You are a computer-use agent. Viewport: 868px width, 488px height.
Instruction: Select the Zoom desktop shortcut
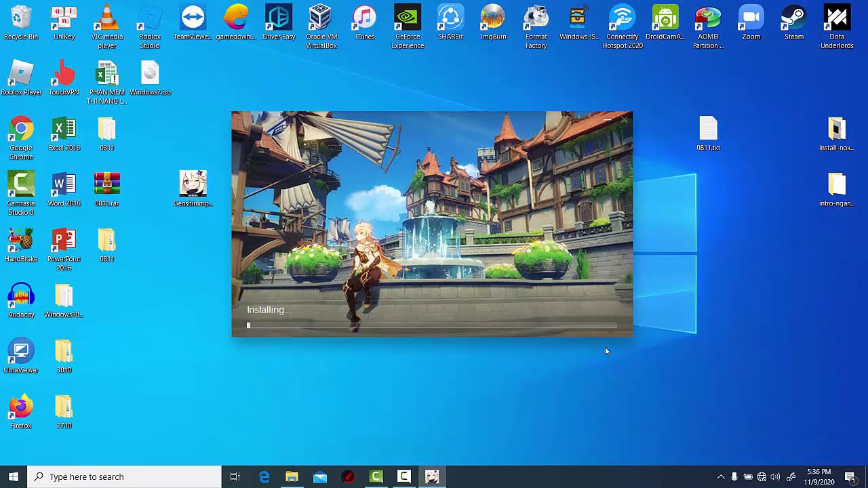[x=751, y=22]
